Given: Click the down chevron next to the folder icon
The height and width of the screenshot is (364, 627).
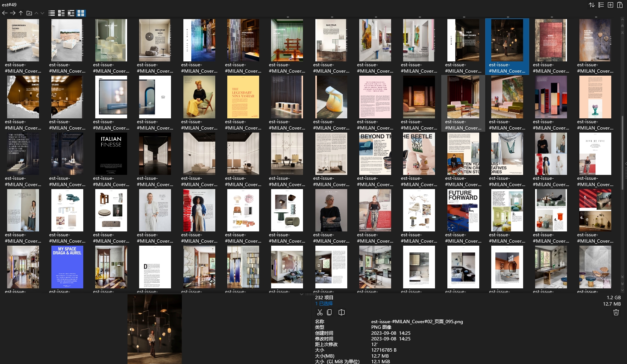Looking at the screenshot, I should 42,13.
